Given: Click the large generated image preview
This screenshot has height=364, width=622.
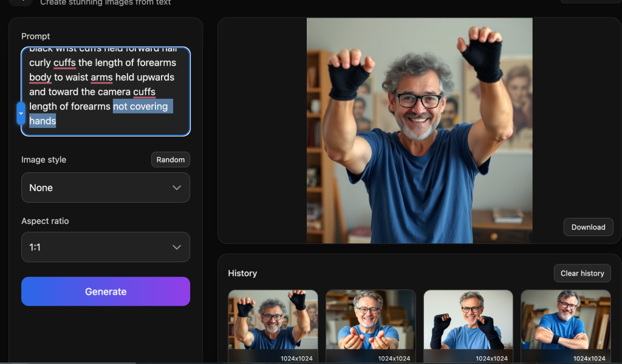Looking at the screenshot, I should pyautogui.click(x=419, y=130).
